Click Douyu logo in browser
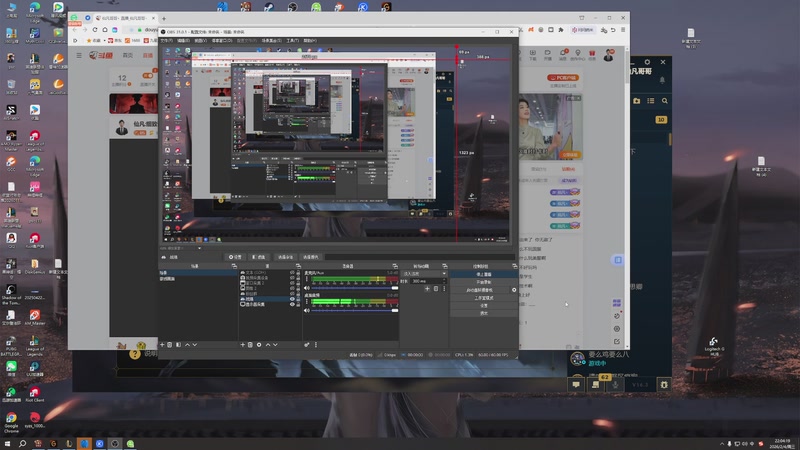The image size is (800, 450). click(101, 55)
